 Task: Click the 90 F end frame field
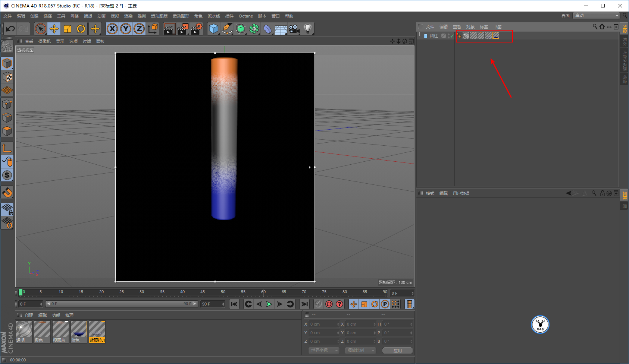click(x=213, y=304)
